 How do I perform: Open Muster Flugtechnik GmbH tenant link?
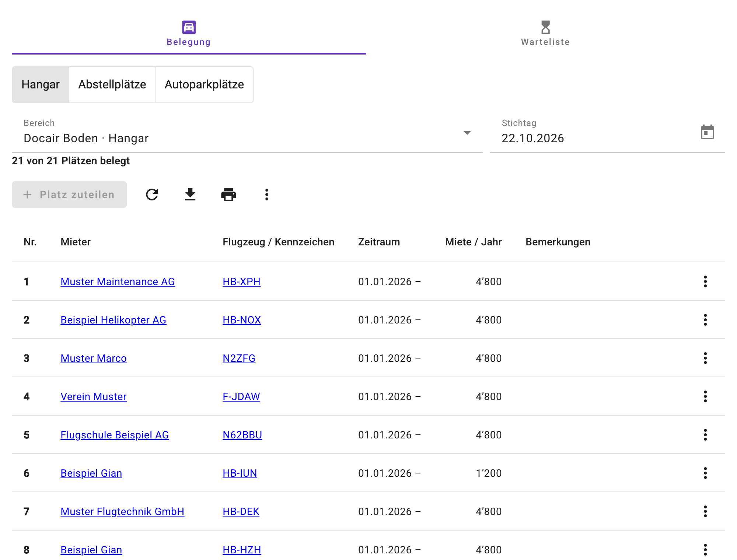[122, 511]
